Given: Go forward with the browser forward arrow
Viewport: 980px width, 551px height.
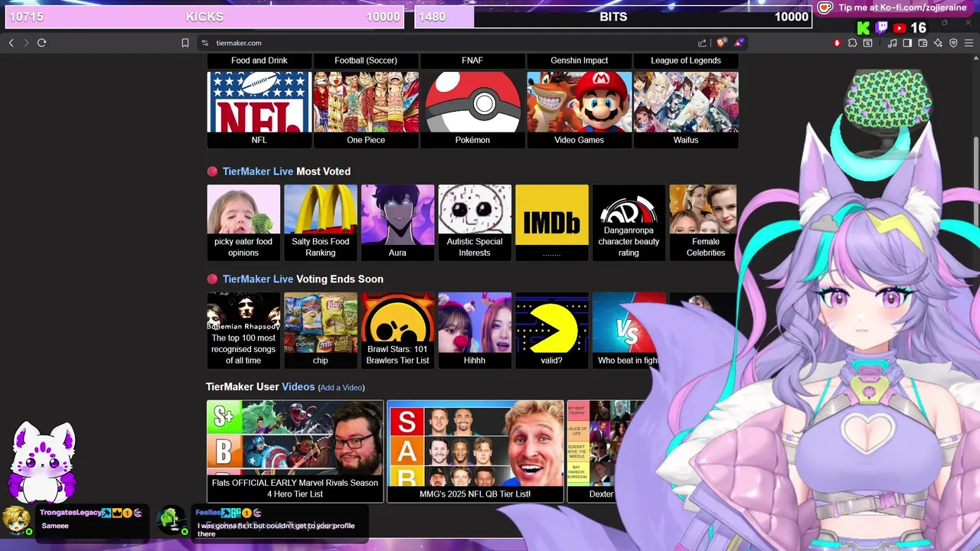Looking at the screenshot, I should [x=26, y=43].
